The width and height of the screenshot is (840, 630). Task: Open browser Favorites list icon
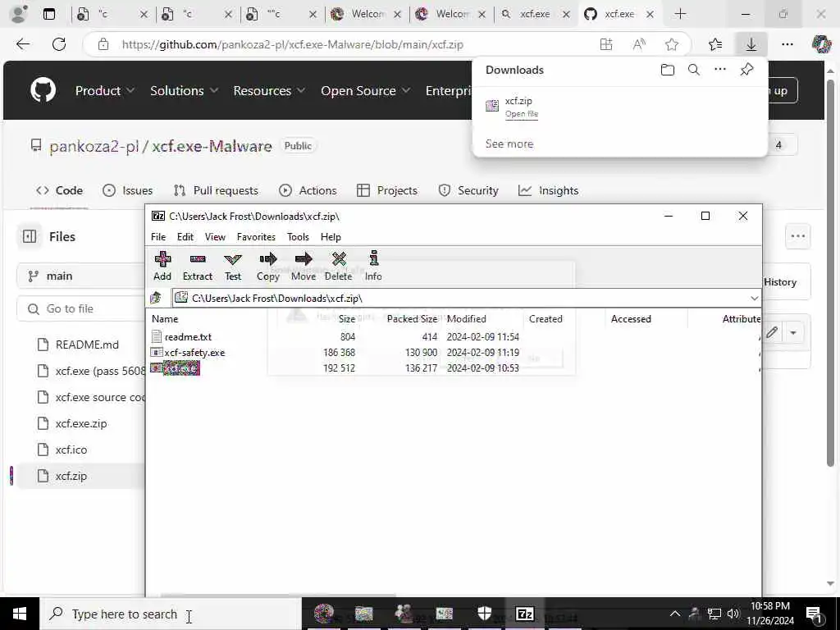point(715,44)
